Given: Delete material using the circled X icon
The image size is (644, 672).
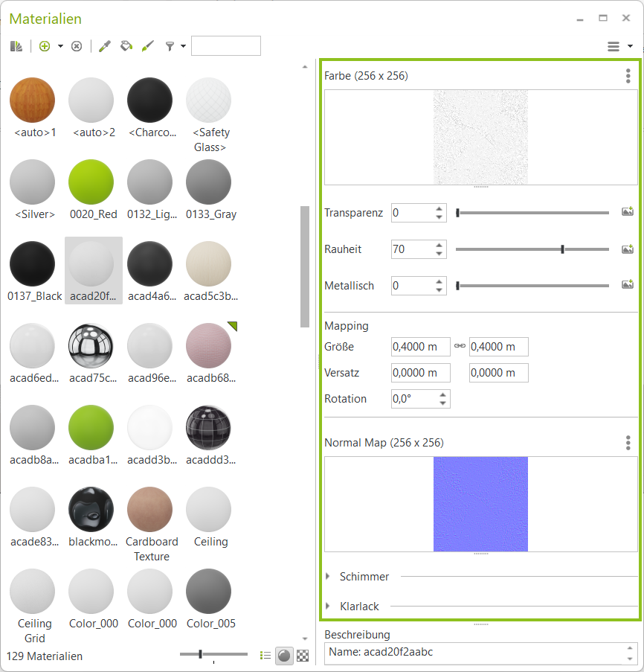Looking at the screenshot, I should click(77, 46).
